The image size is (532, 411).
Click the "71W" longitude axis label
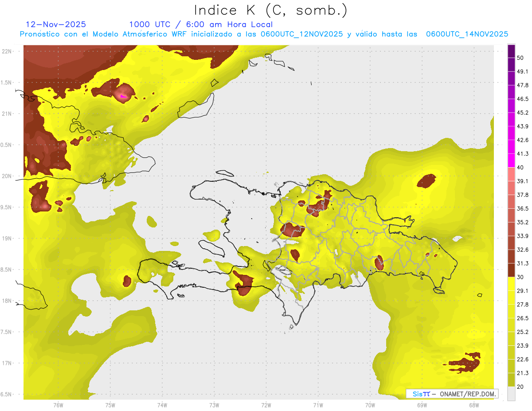click(318, 405)
